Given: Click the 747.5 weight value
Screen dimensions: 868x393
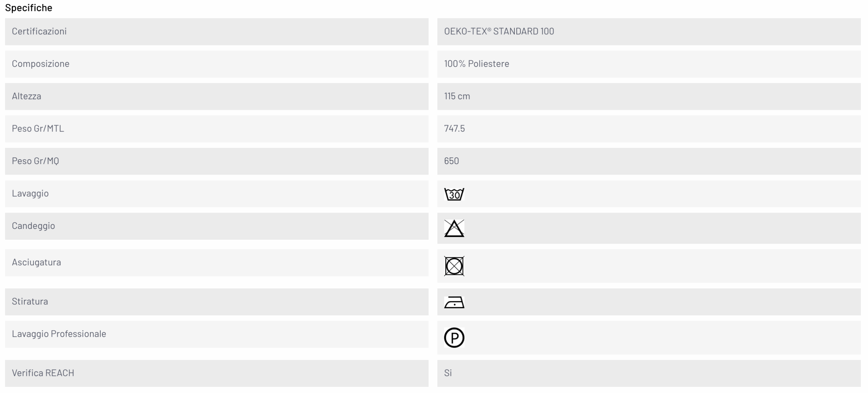Looking at the screenshot, I should (x=454, y=129).
